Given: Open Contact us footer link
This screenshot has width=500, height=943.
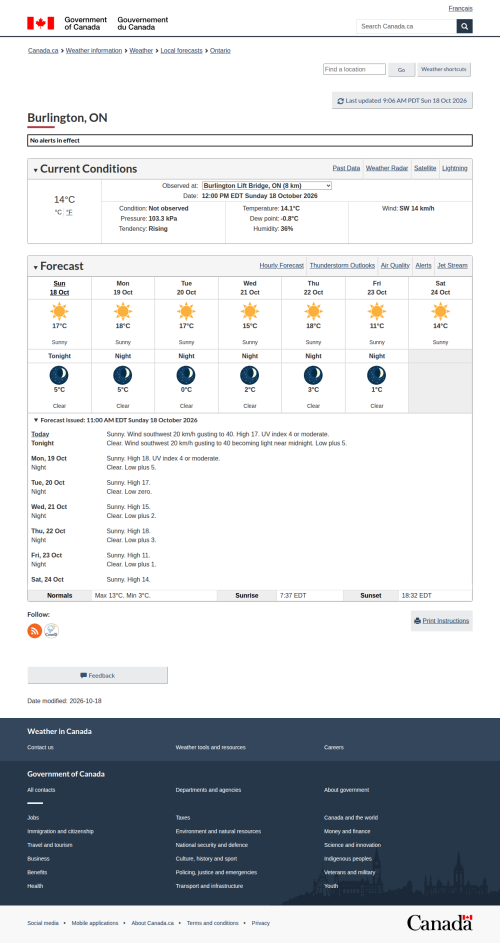Looking at the screenshot, I should (40, 748).
